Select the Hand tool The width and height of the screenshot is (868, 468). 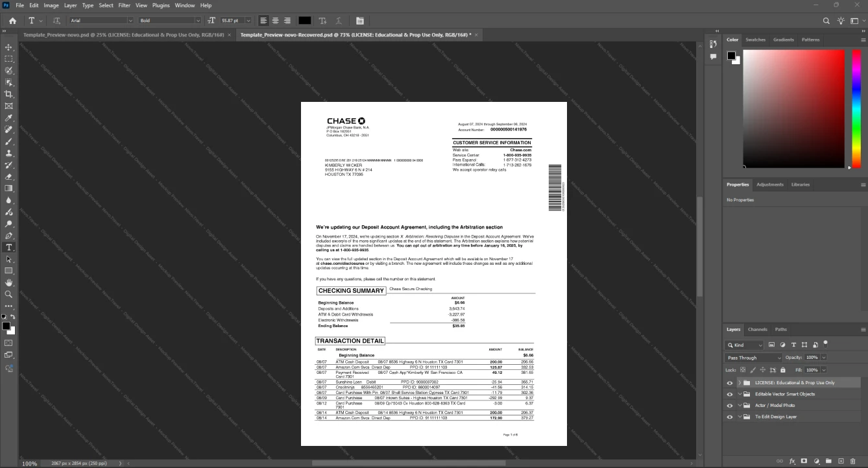point(9,282)
